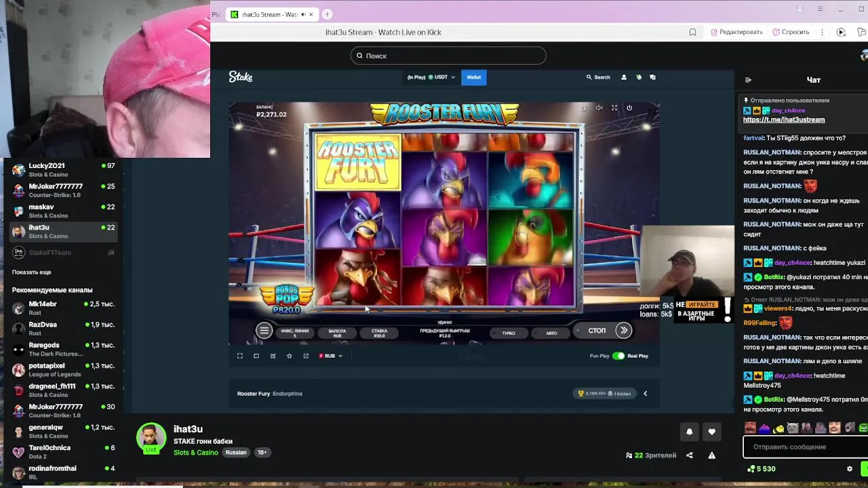
Task: Open LuckyZO21 channel in sidebar
Action: (x=63, y=169)
